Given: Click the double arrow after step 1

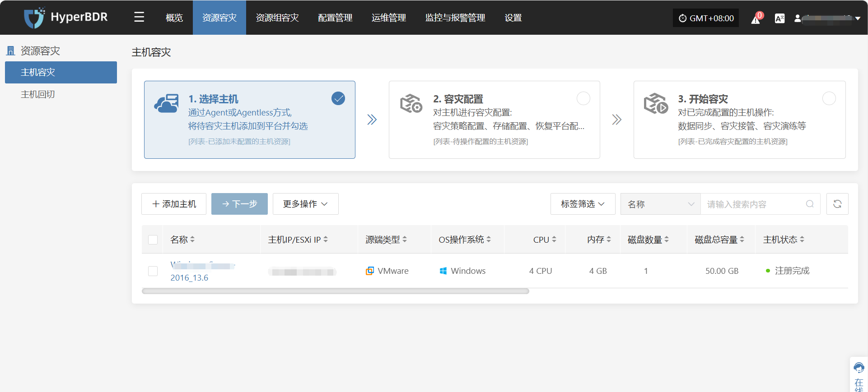Looking at the screenshot, I should [372, 120].
